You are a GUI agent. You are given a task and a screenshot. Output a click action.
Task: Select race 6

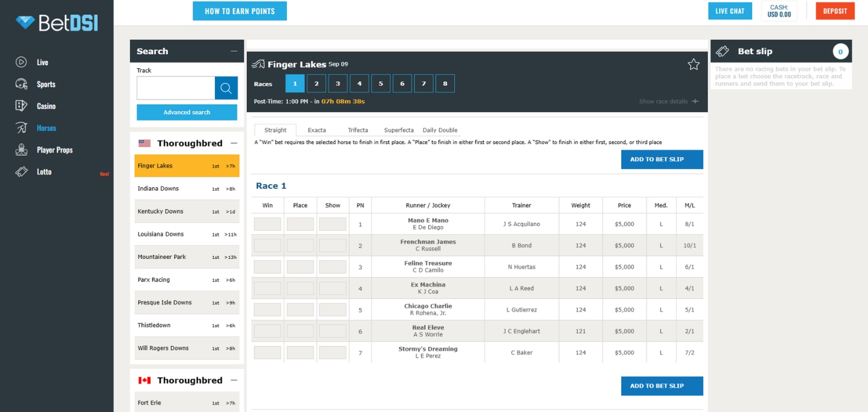click(x=402, y=84)
